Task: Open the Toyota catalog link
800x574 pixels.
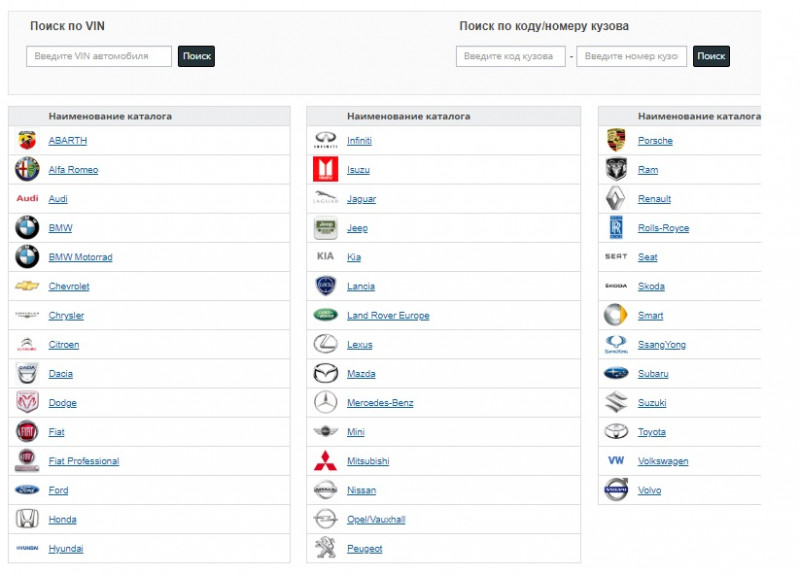Action: (652, 432)
